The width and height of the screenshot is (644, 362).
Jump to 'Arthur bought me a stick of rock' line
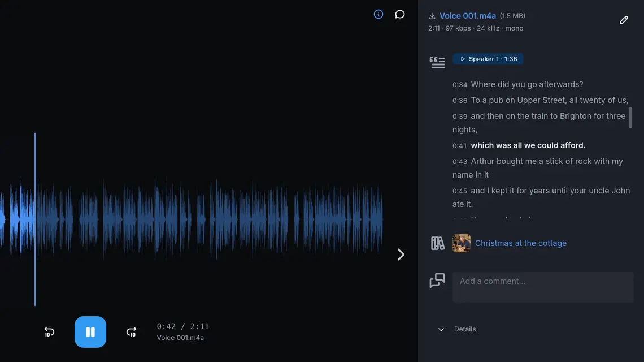(x=538, y=168)
